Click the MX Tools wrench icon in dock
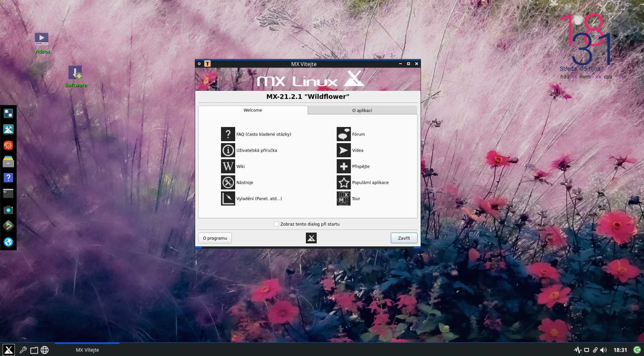Screen dimensions: 644x356 [x=8, y=129]
